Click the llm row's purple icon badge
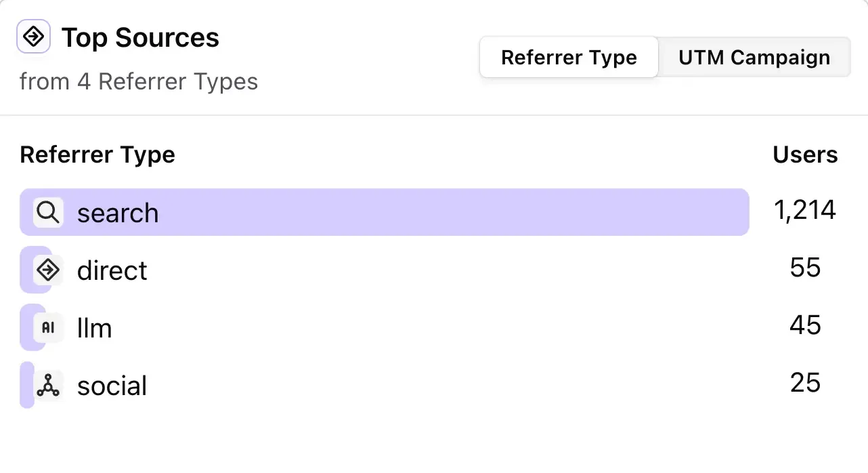868x473 pixels. 47,327
